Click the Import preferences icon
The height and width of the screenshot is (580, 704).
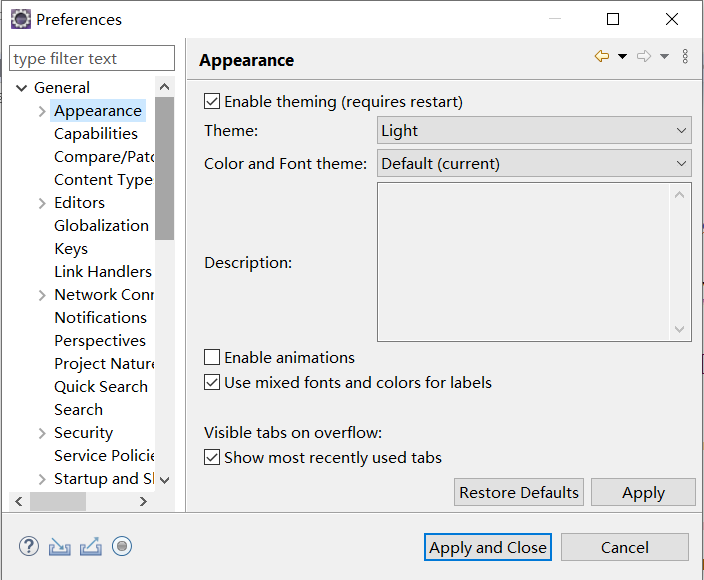(60, 547)
